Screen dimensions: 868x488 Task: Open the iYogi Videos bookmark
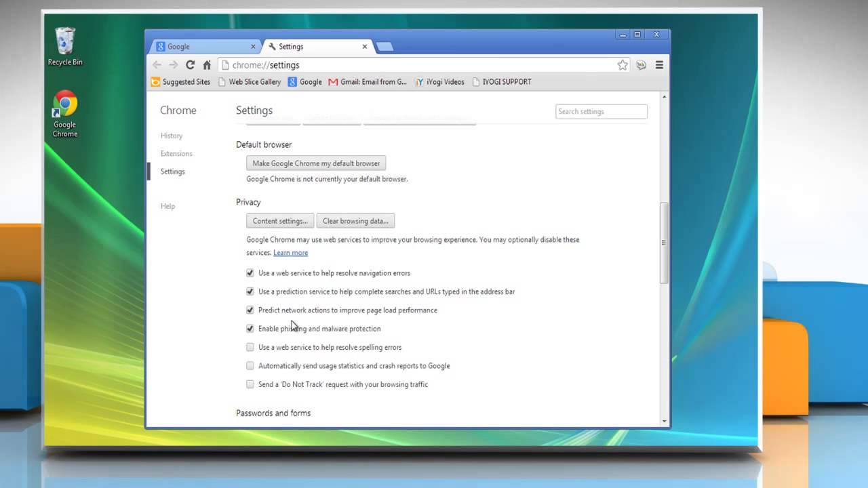439,82
